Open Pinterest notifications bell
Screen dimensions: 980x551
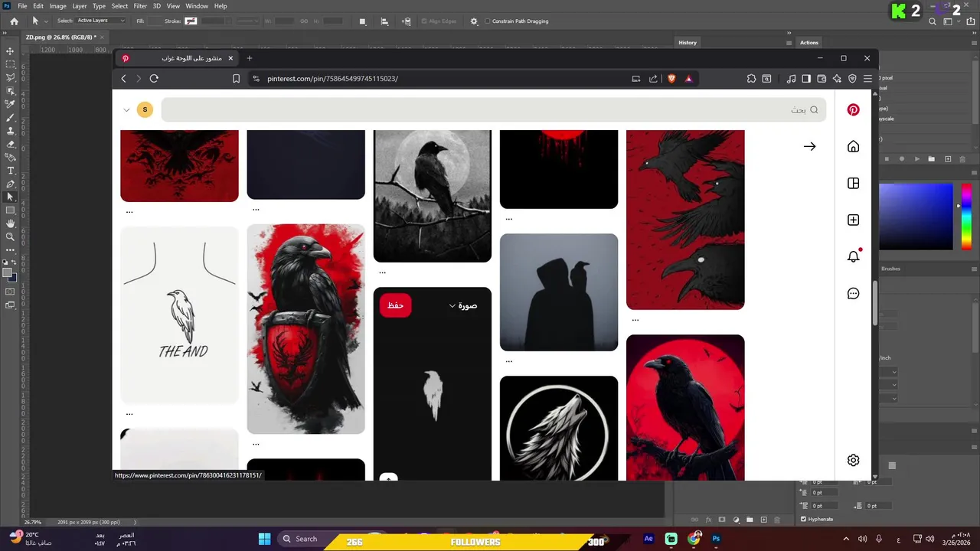tap(853, 256)
